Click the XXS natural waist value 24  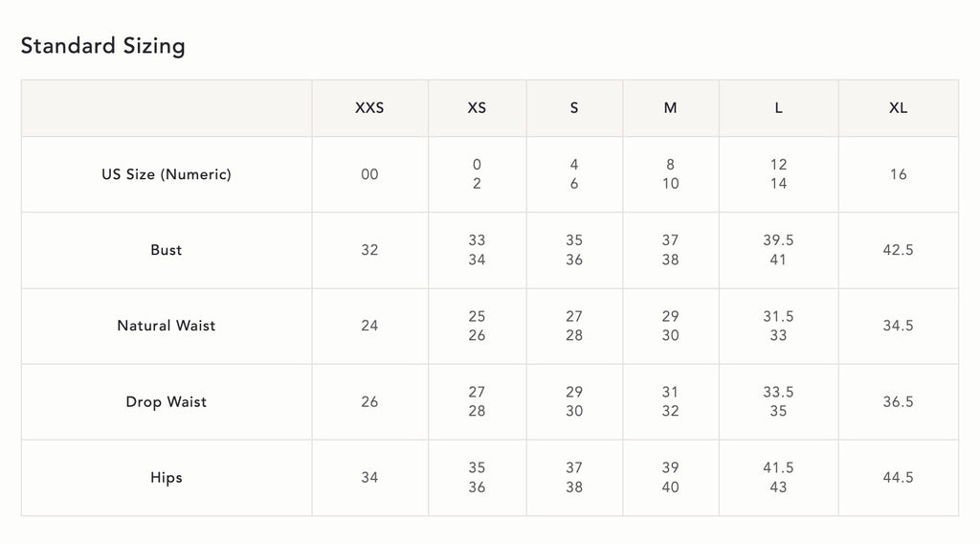click(x=369, y=326)
